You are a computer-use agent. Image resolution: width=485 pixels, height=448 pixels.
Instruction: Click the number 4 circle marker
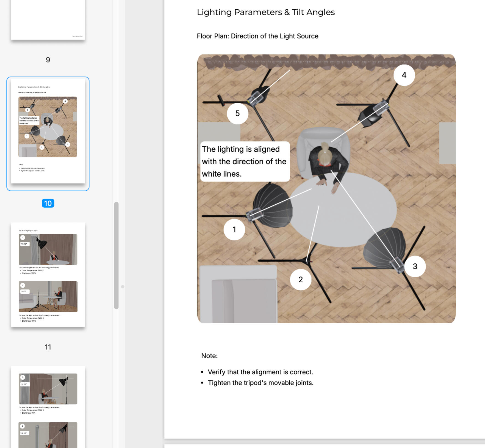point(404,75)
